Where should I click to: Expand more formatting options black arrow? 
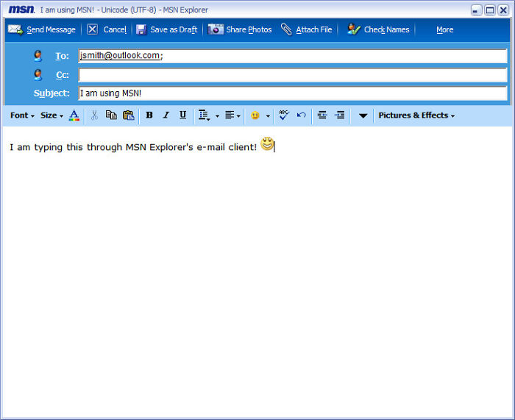click(x=363, y=115)
